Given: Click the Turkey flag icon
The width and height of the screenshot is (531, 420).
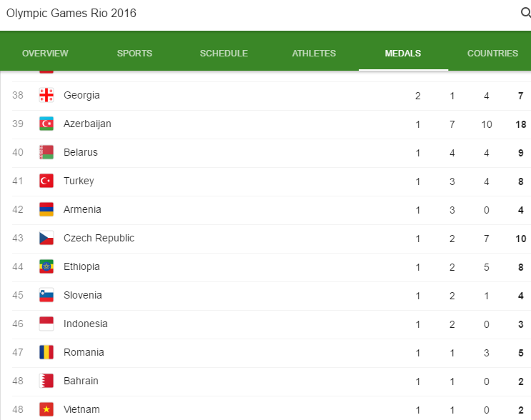Looking at the screenshot, I should coord(46,181).
